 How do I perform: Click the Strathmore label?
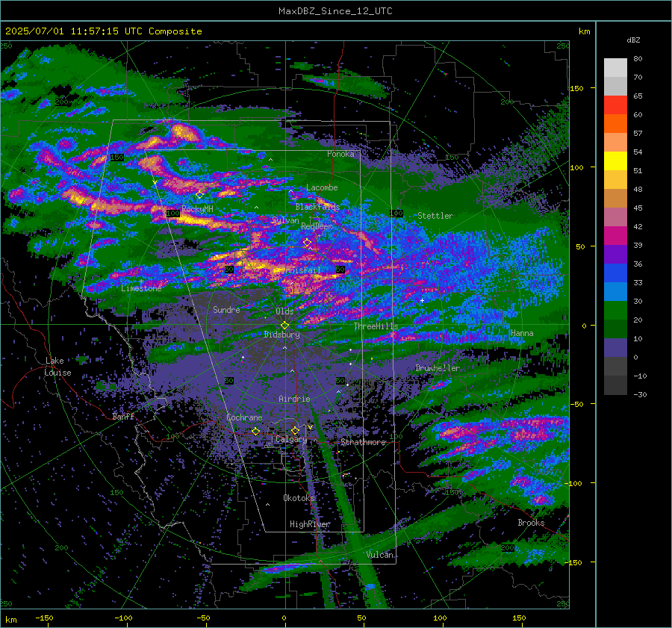(x=363, y=442)
